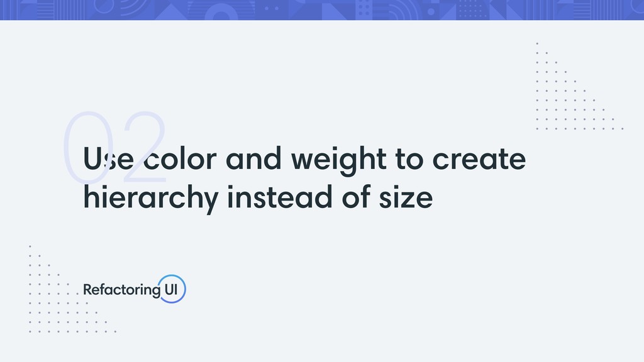
Task: Click the word "instead" in the heading
Action: [x=279, y=197]
